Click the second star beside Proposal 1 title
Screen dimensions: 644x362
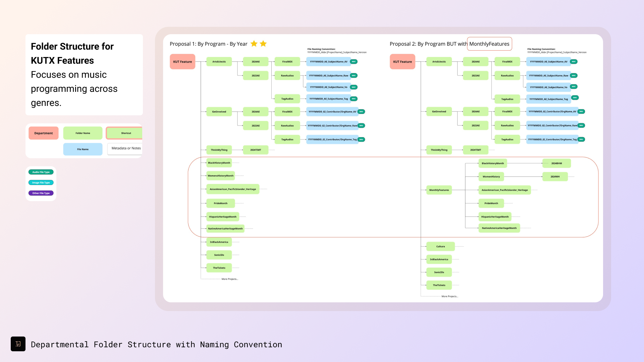point(263,44)
